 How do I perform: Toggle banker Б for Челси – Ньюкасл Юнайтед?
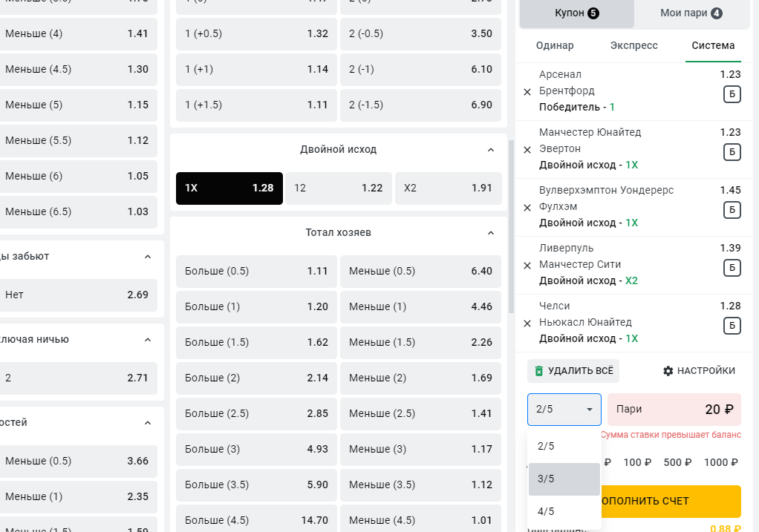(x=732, y=326)
